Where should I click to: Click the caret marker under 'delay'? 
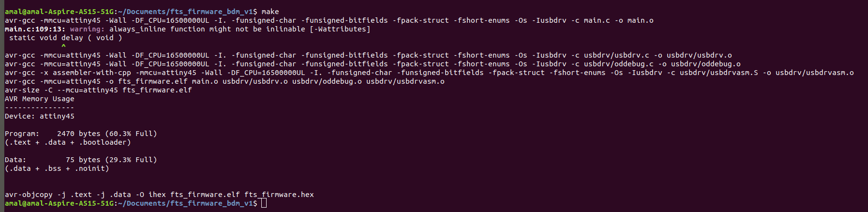pyautogui.click(x=63, y=46)
